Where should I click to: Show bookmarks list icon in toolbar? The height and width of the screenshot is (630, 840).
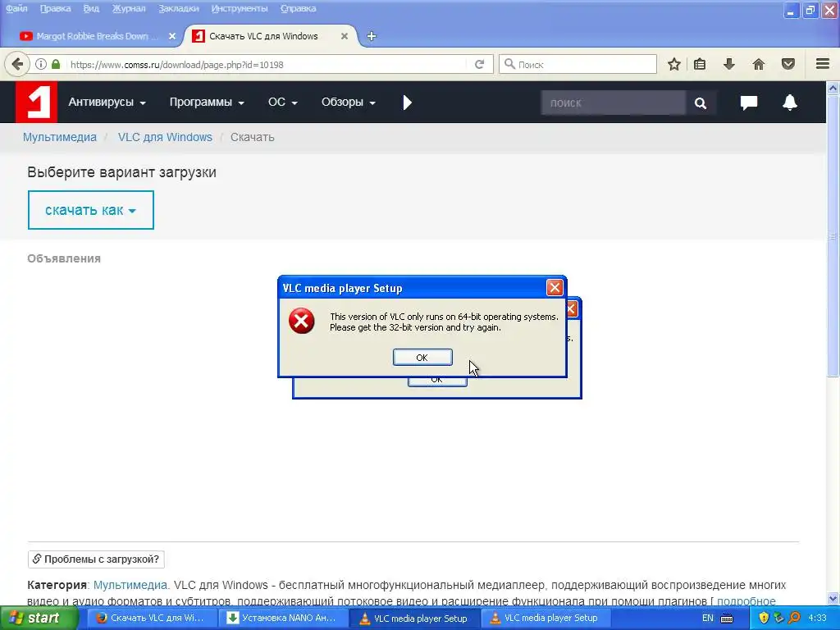pos(700,64)
